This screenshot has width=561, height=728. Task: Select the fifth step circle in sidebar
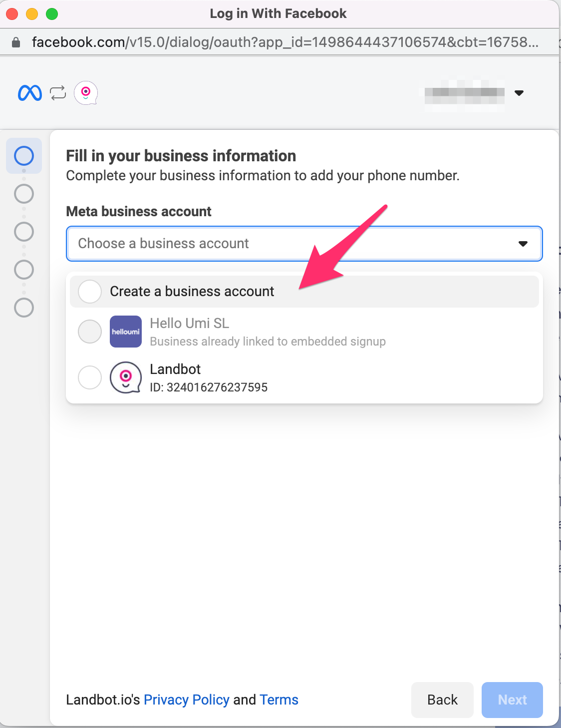(x=24, y=308)
